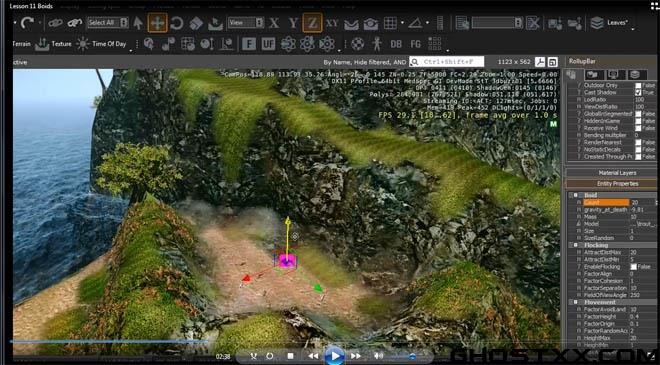The image size is (660, 365).
Task: Open the Time Of Day editor
Action: coord(101,44)
